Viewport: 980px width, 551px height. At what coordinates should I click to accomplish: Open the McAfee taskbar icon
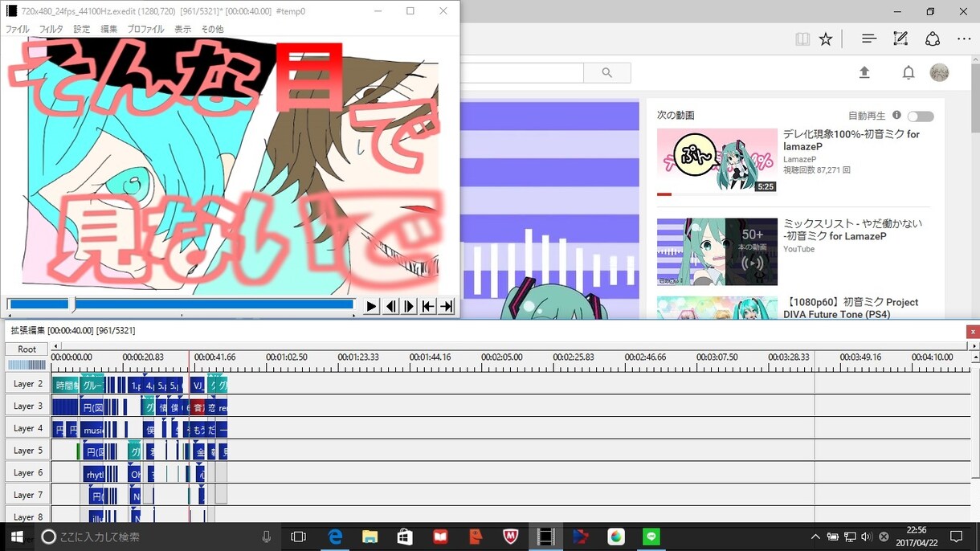(510, 537)
